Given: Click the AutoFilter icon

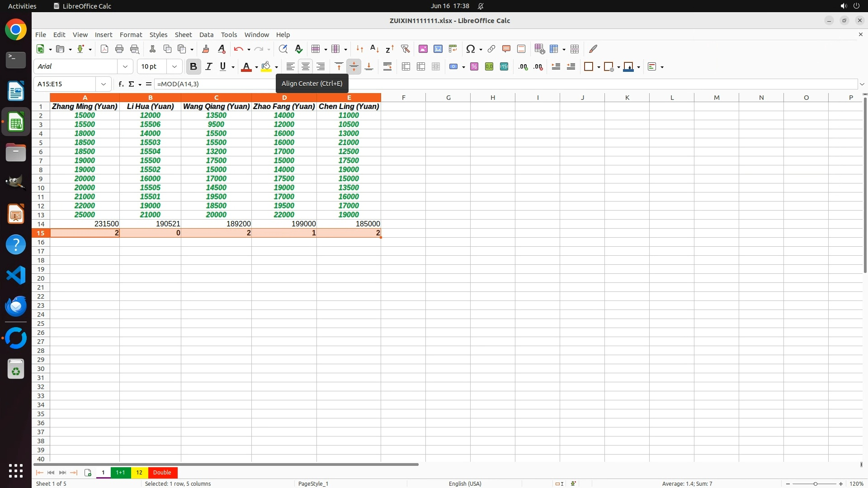Looking at the screenshot, I should [x=405, y=49].
